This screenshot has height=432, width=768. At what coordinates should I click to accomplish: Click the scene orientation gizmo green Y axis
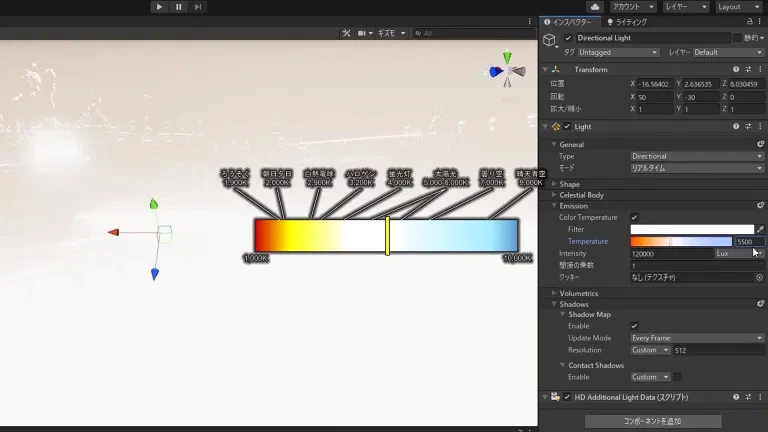click(x=507, y=57)
